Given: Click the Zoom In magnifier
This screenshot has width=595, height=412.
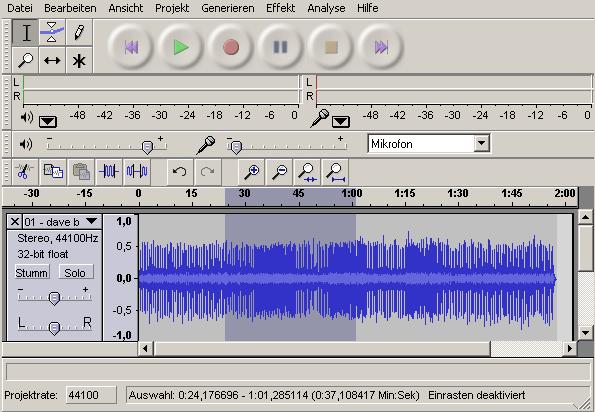Looking at the screenshot, I should pos(251,172).
